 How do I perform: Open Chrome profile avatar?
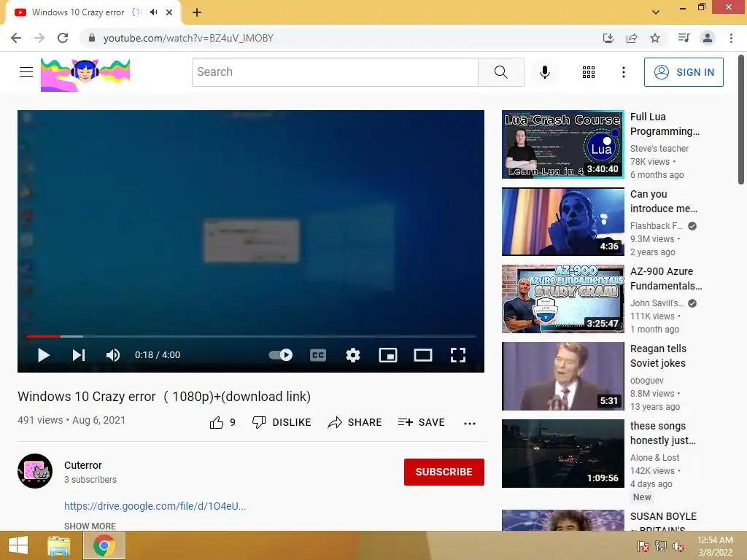click(x=708, y=38)
